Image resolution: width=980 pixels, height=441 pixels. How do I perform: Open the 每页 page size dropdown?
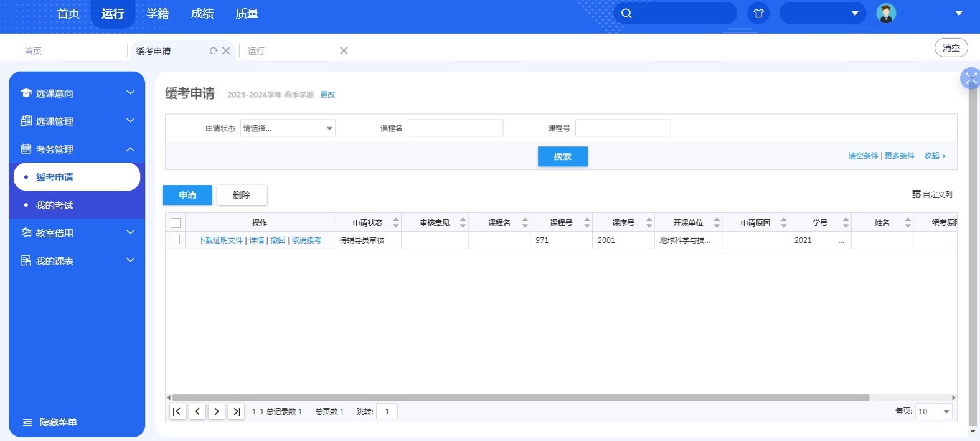click(933, 411)
